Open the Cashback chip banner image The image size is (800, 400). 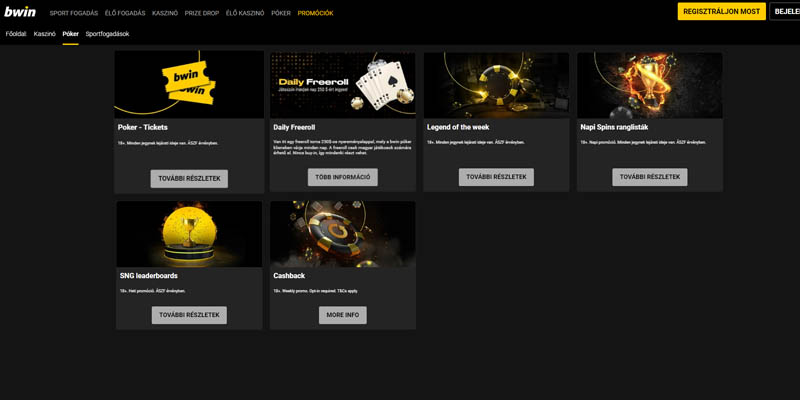pyautogui.click(x=343, y=234)
